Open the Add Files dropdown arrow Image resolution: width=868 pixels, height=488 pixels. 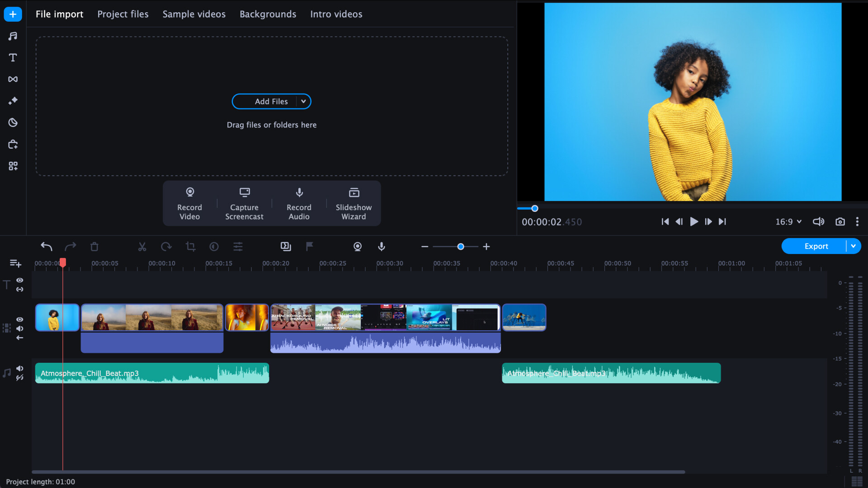(x=303, y=101)
